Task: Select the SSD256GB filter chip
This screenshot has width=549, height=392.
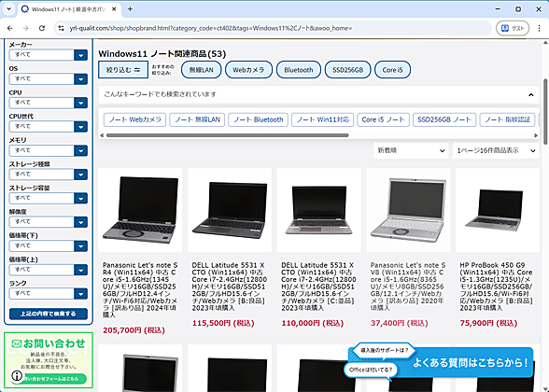Action: click(347, 70)
